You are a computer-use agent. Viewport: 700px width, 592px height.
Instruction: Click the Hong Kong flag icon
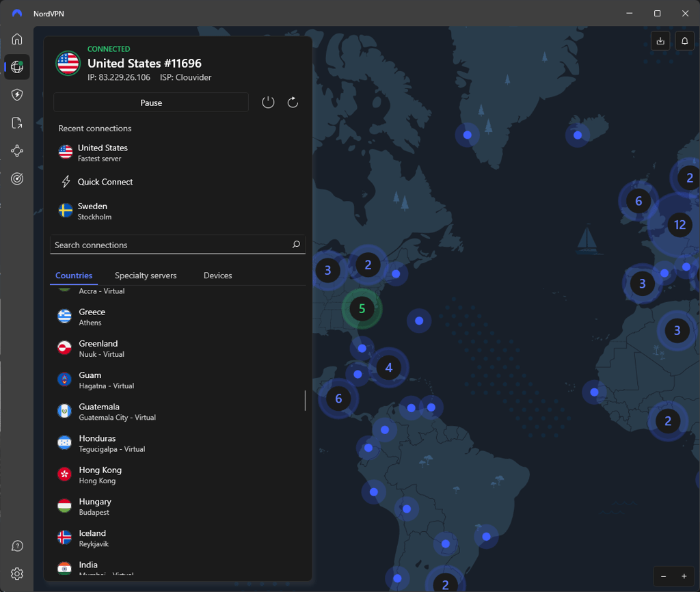pos(64,474)
